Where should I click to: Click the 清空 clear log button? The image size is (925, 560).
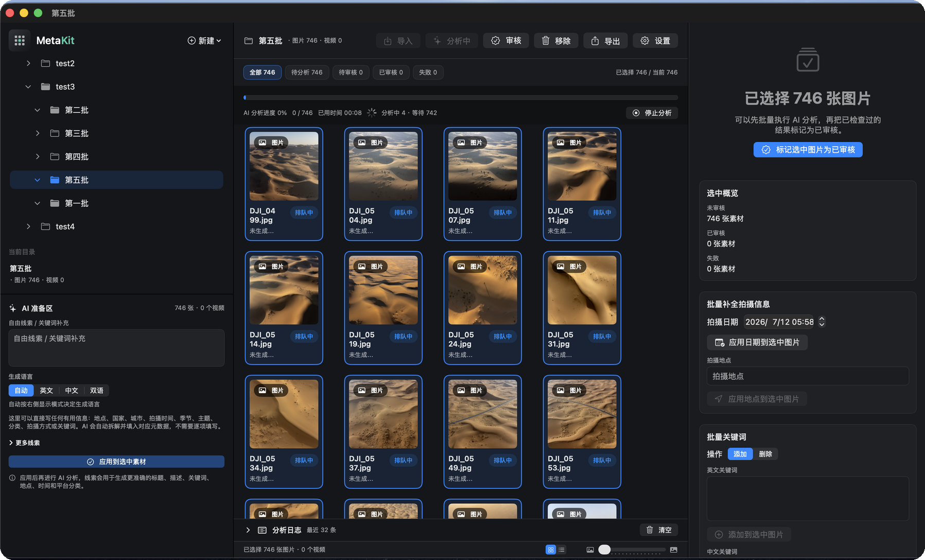pos(659,530)
